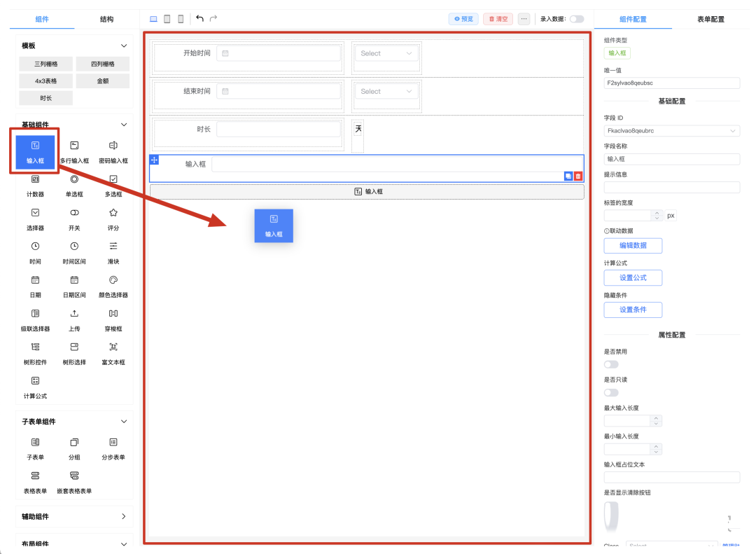Click the 上传 upload component
756x554 pixels.
click(74, 318)
